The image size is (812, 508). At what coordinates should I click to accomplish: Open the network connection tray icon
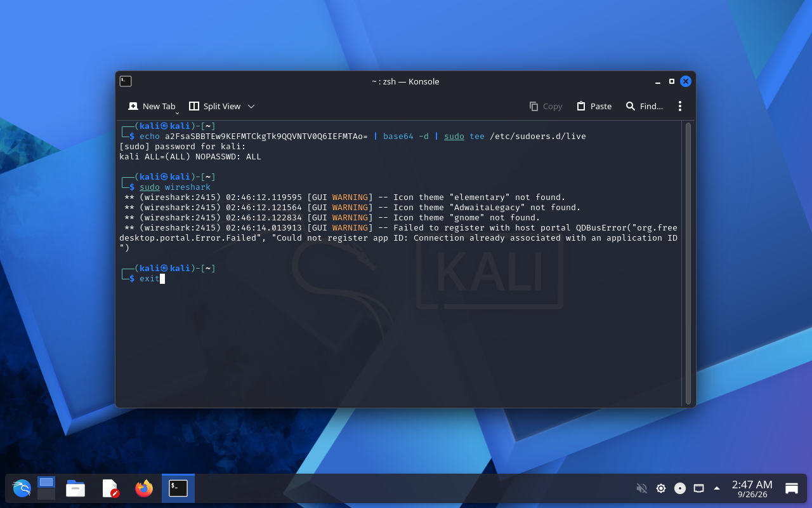click(x=698, y=488)
